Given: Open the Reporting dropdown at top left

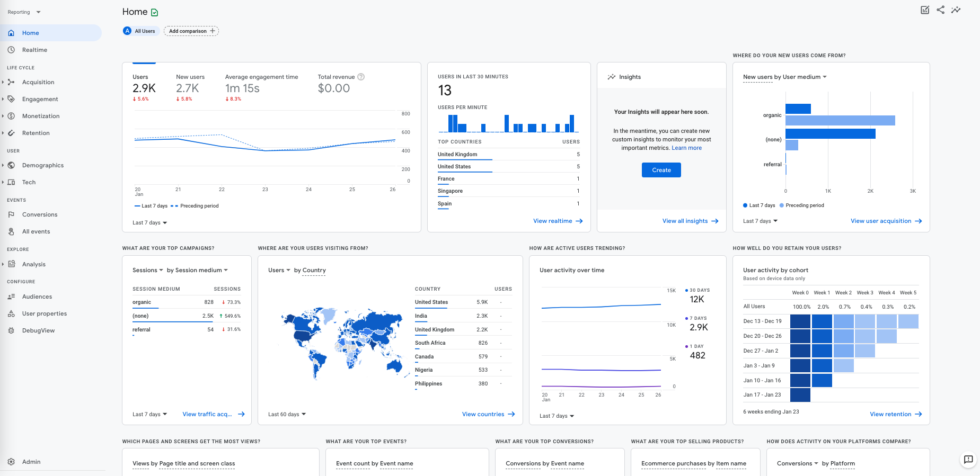Looking at the screenshot, I should [24, 12].
